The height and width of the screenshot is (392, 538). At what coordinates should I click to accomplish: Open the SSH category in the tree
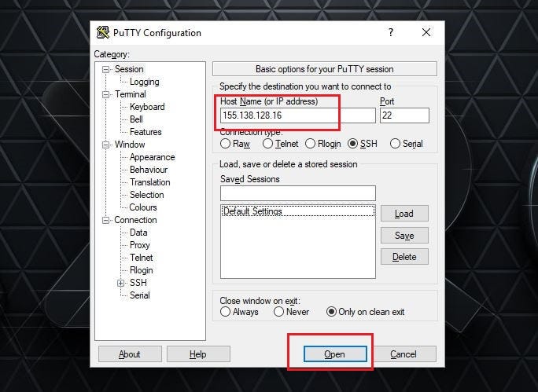(x=138, y=283)
